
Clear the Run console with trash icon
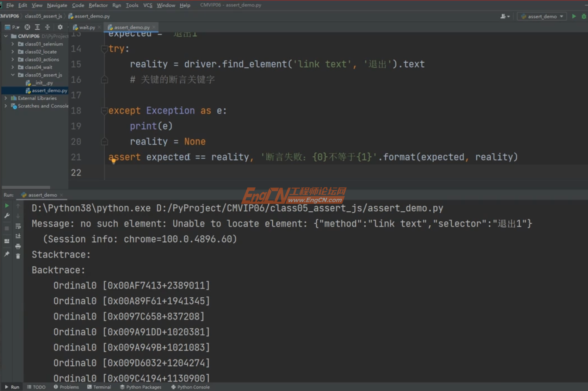pyautogui.click(x=18, y=256)
